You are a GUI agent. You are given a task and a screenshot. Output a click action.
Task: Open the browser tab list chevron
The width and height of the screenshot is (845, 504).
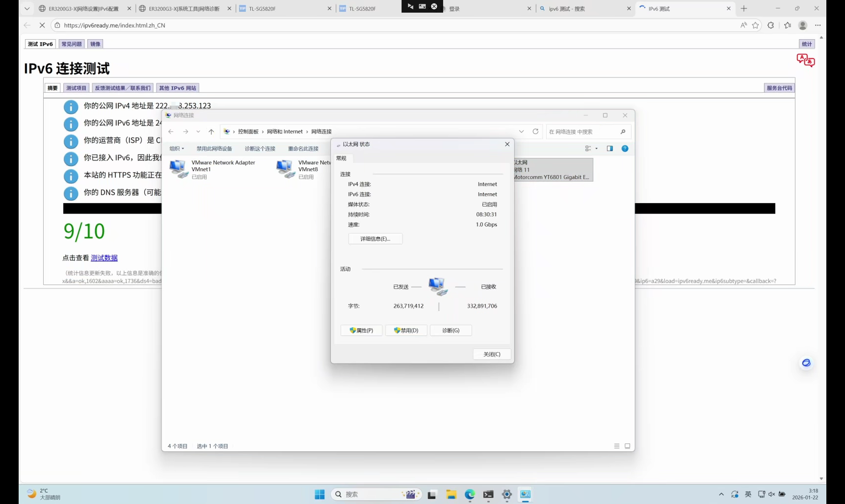pos(27,8)
